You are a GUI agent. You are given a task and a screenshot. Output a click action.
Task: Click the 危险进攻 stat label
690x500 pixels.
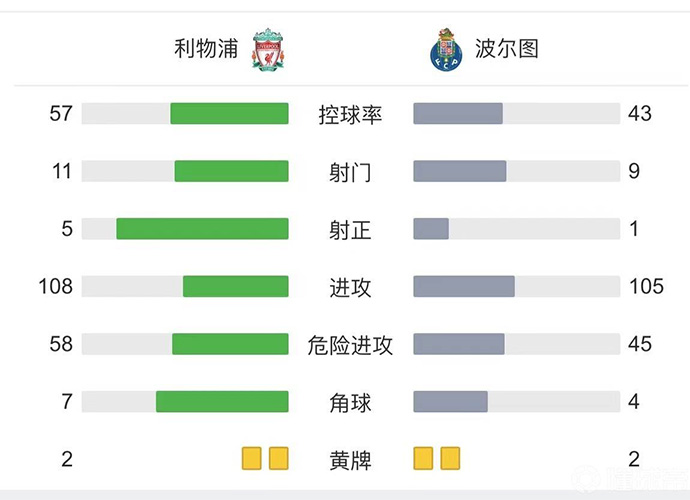pyautogui.click(x=350, y=345)
